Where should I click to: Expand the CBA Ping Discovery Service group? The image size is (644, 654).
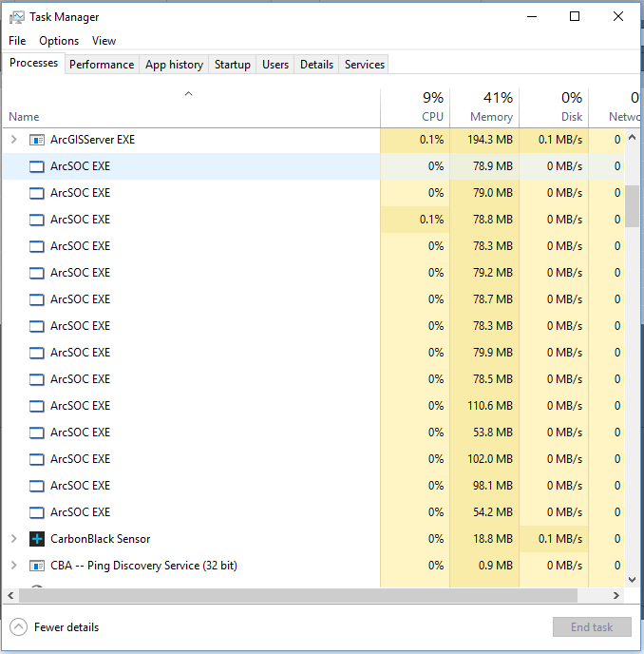pos(13,566)
